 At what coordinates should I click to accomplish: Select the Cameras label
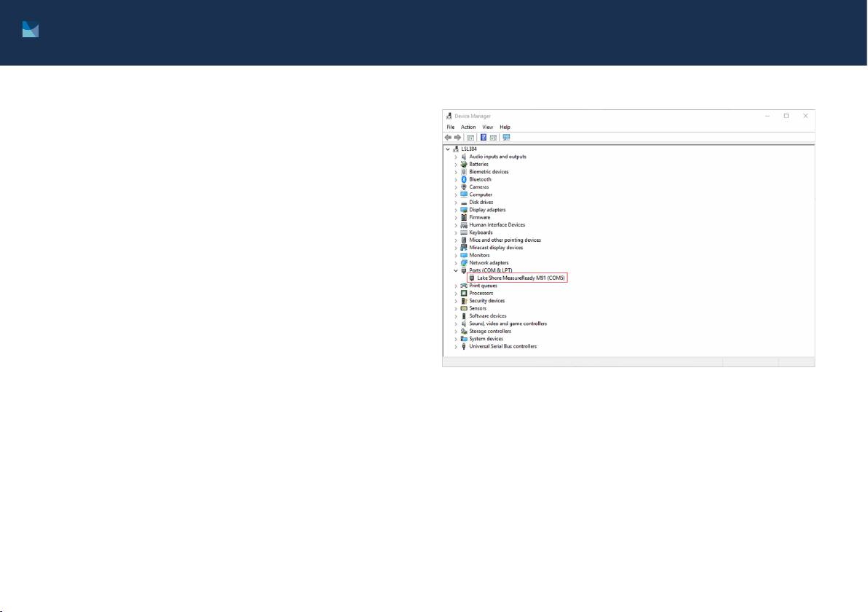click(x=479, y=187)
